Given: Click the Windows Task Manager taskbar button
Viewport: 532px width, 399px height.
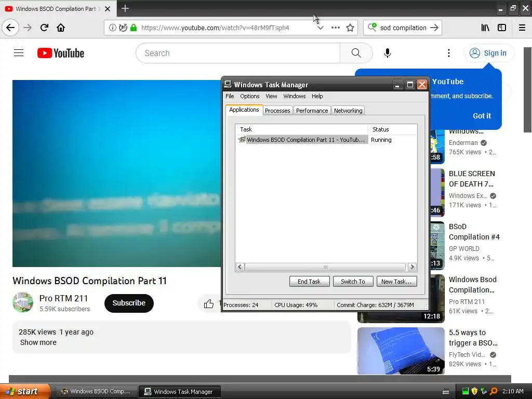Looking at the screenshot, I should (x=179, y=392).
